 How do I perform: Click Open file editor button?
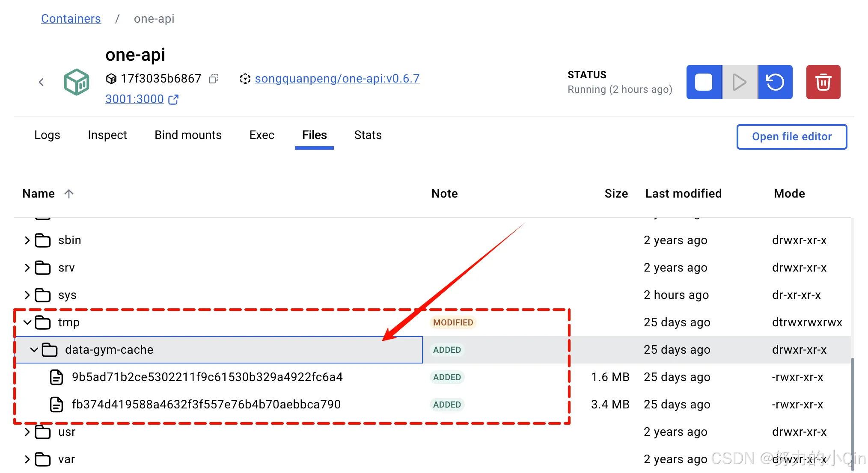tap(791, 137)
